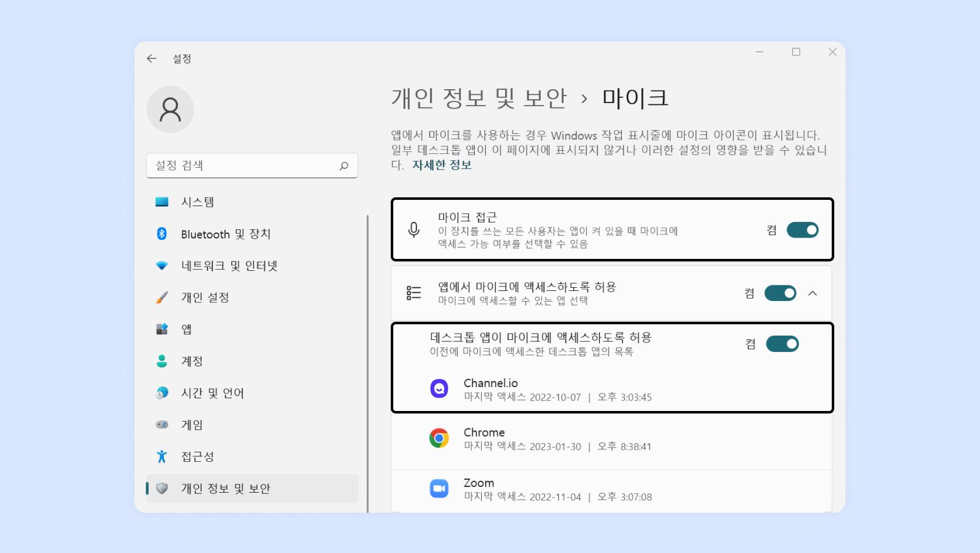
Task: Click the Chrome app icon
Action: click(439, 438)
